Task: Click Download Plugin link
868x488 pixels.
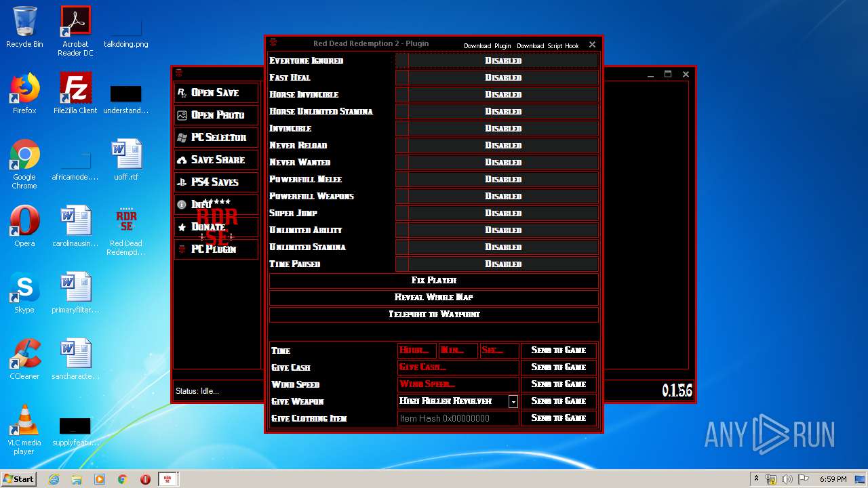Action: tap(487, 45)
